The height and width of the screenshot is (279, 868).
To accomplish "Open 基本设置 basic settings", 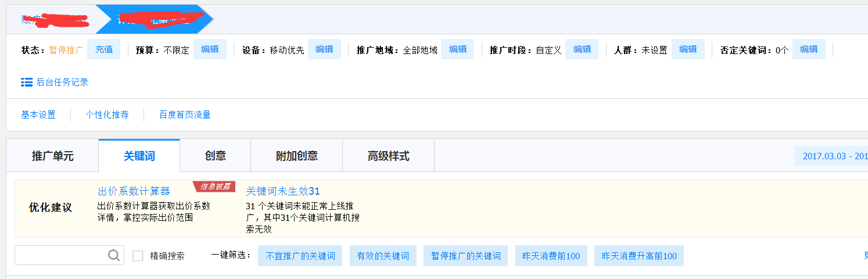I will tap(38, 115).
